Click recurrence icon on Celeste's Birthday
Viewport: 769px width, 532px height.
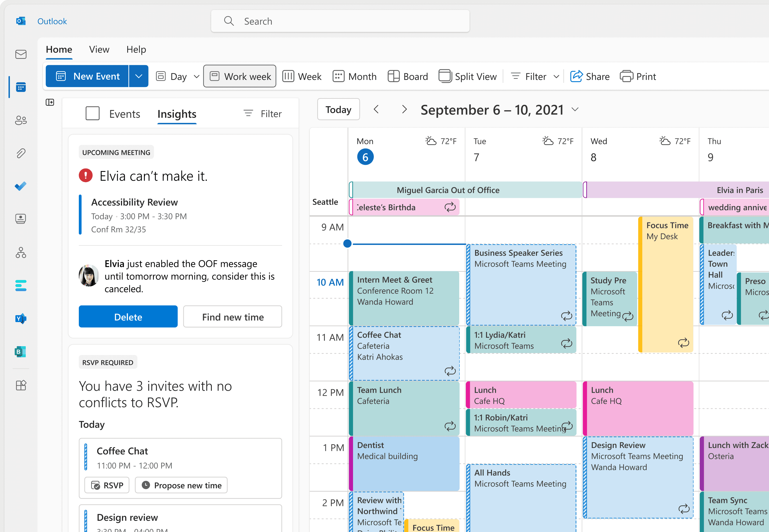(x=450, y=207)
